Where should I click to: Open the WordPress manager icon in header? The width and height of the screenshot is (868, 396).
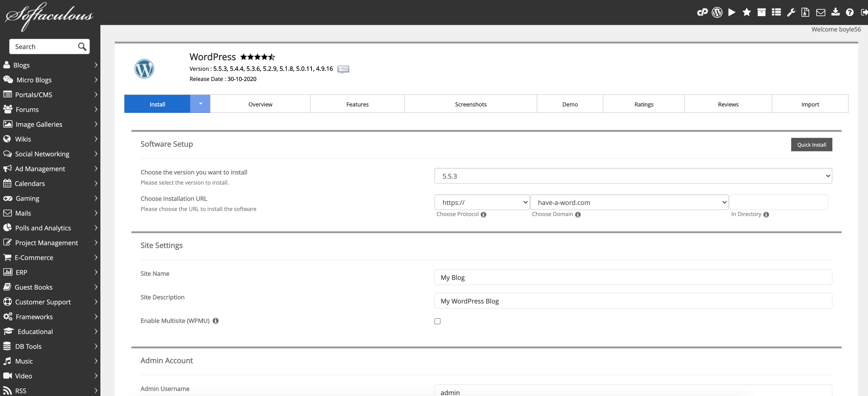[717, 12]
